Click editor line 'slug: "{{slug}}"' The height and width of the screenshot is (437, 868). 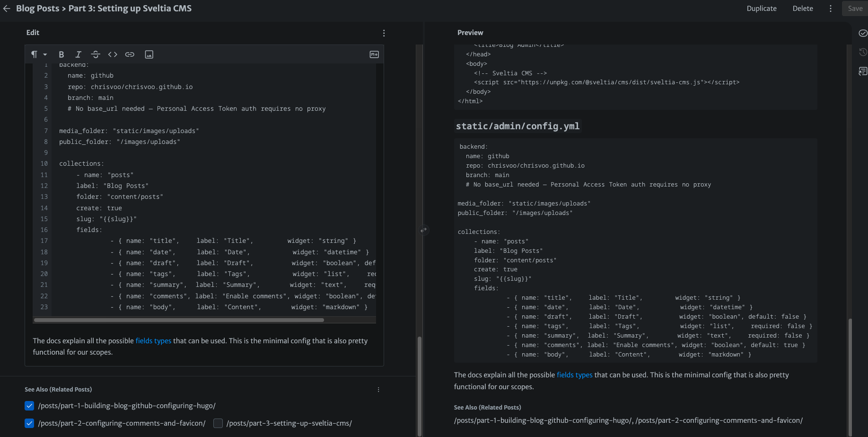pyautogui.click(x=106, y=219)
